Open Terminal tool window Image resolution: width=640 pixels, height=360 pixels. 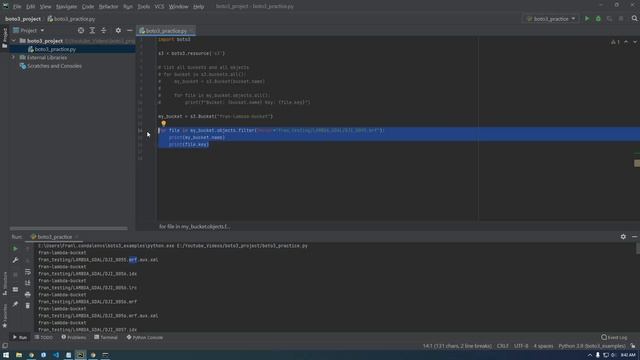(x=106, y=338)
